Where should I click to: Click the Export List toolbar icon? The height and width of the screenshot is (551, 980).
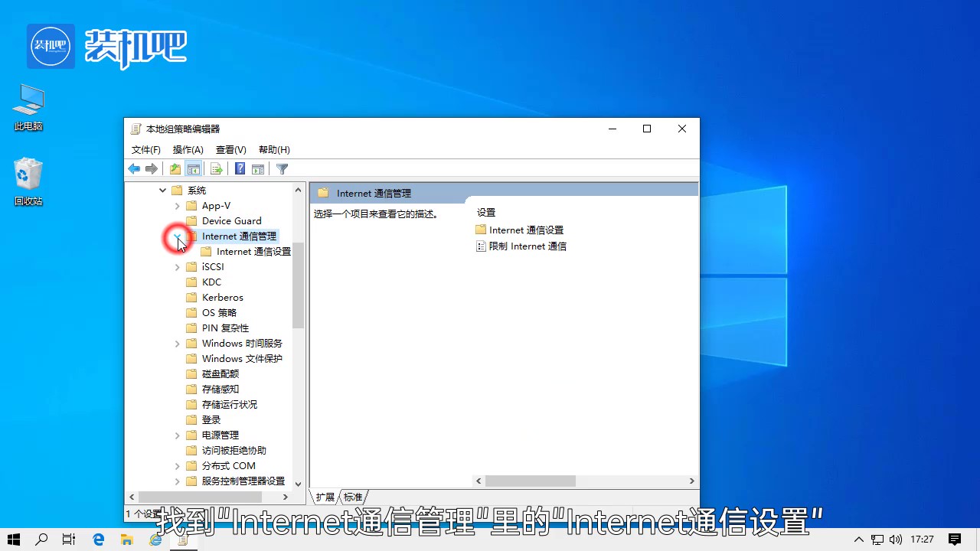click(x=215, y=168)
